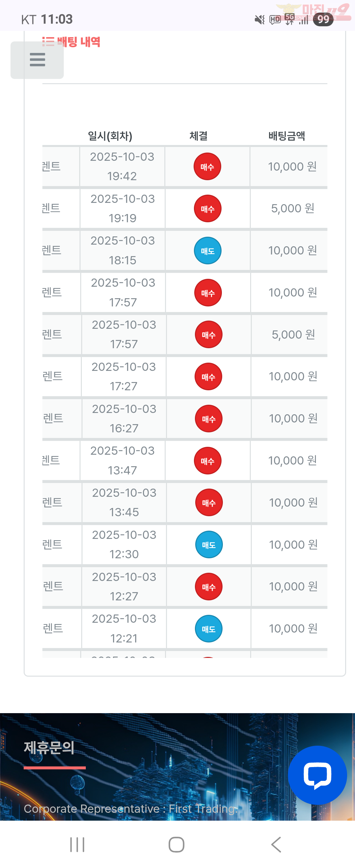The image size is (355, 868).
Task: Tap the blue 매도 badge at 12:30
Action: 209,544
